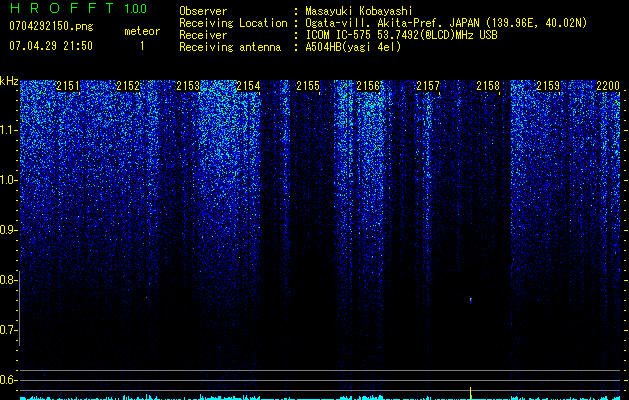Click the 0.8 frequency axis label
Viewport: 629px width, 400px height.
[x=8, y=280]
